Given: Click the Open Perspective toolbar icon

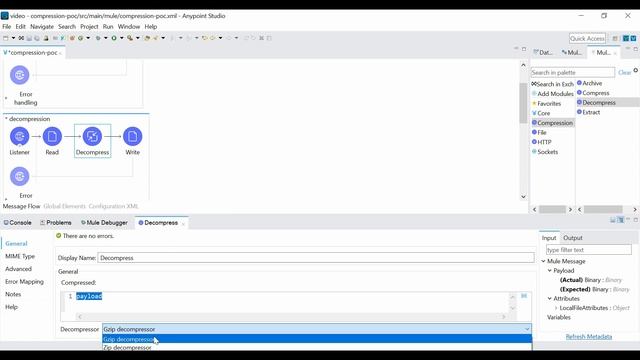Looking at the screenshot, I should 615,38.
